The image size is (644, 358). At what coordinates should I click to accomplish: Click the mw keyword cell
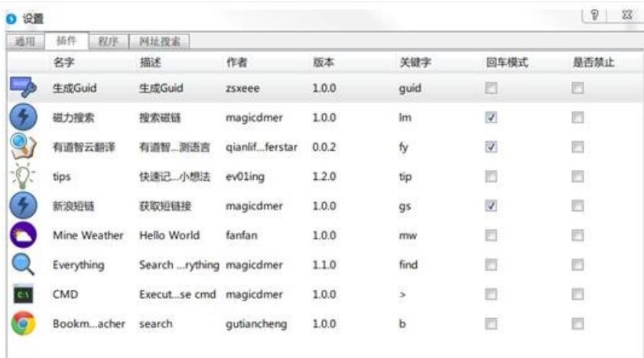click(408, 236)
